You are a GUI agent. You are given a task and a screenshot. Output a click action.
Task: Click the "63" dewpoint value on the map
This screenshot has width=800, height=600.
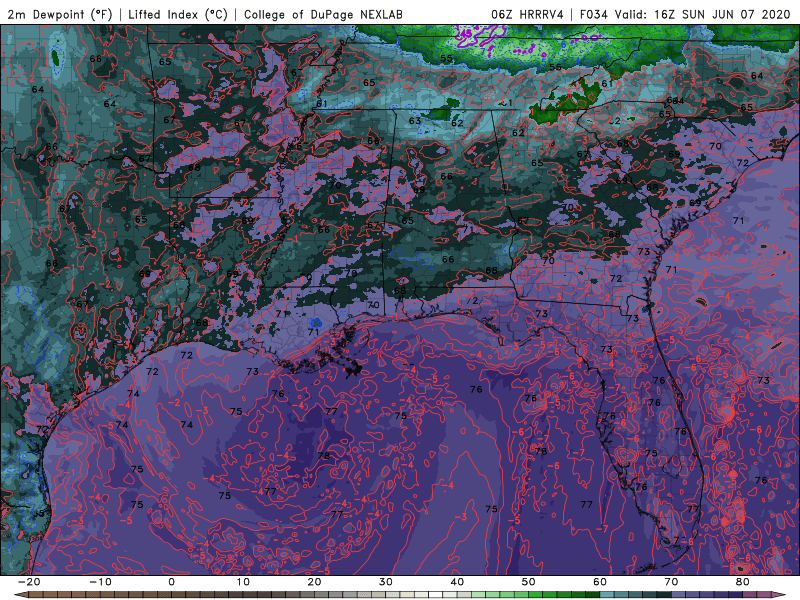415,121
